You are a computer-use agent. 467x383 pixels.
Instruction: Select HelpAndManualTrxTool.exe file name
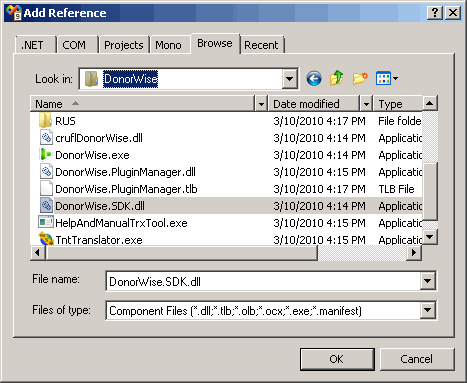(121, 223)
